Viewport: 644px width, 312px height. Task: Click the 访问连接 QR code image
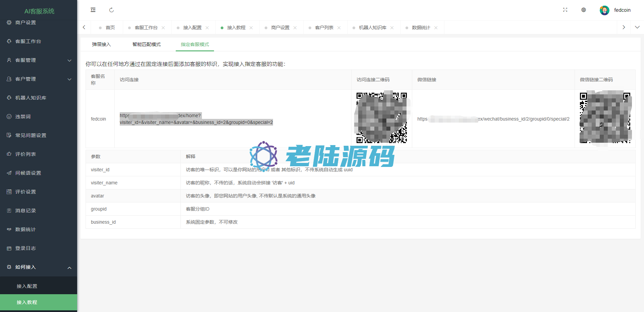(381, 118)
